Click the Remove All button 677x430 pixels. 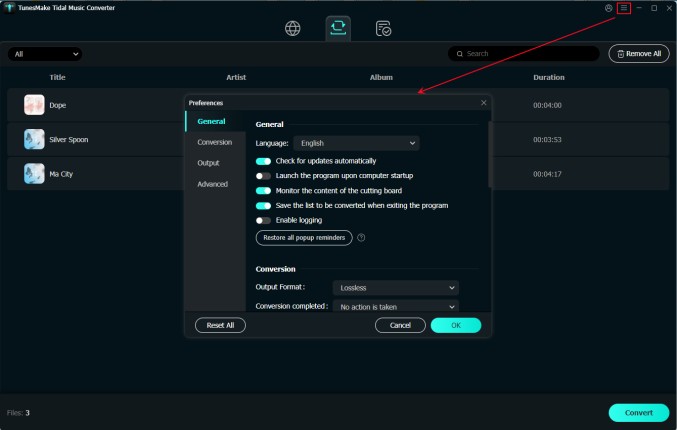pos(639,54)
